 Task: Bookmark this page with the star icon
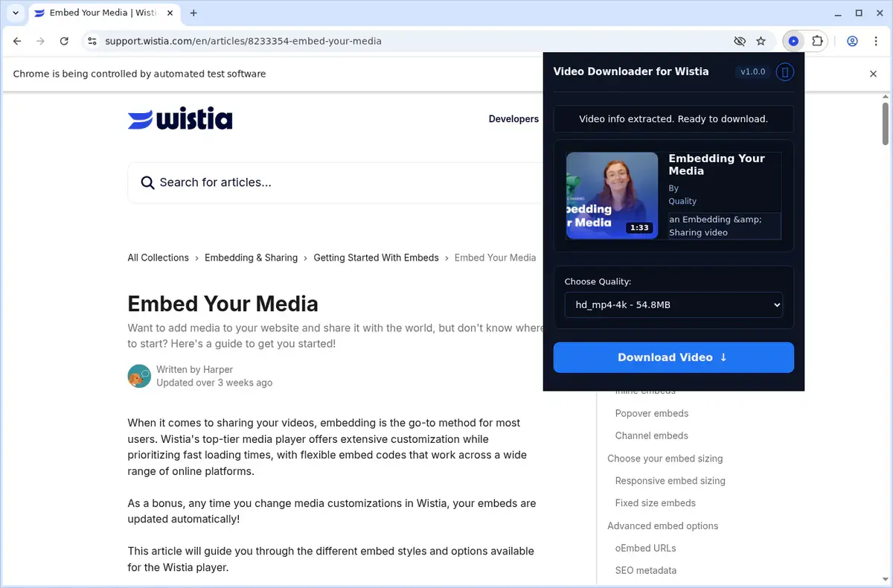(x=761, y=41)
